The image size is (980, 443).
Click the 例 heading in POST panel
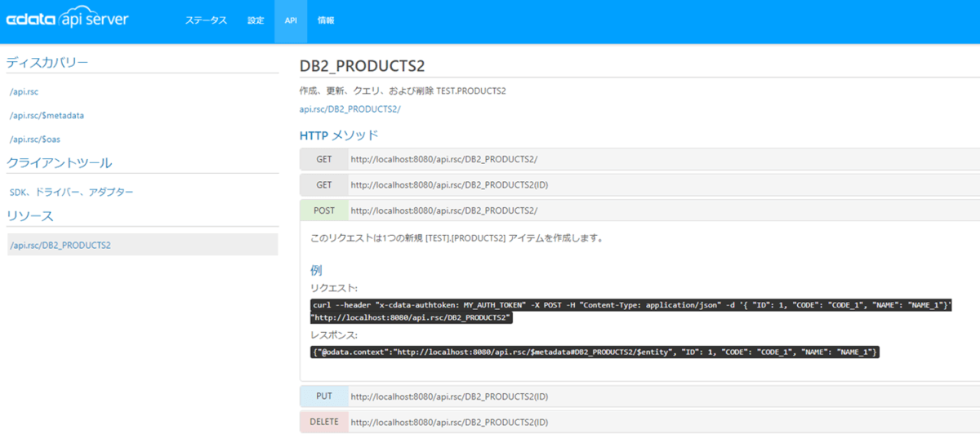tap(316, 269)
